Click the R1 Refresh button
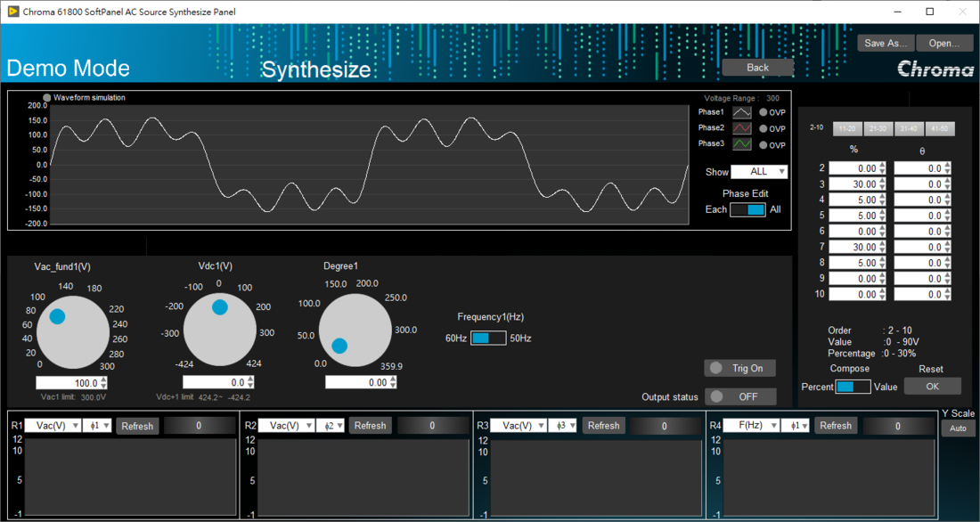Screen dimensions: 980x522 137,427
